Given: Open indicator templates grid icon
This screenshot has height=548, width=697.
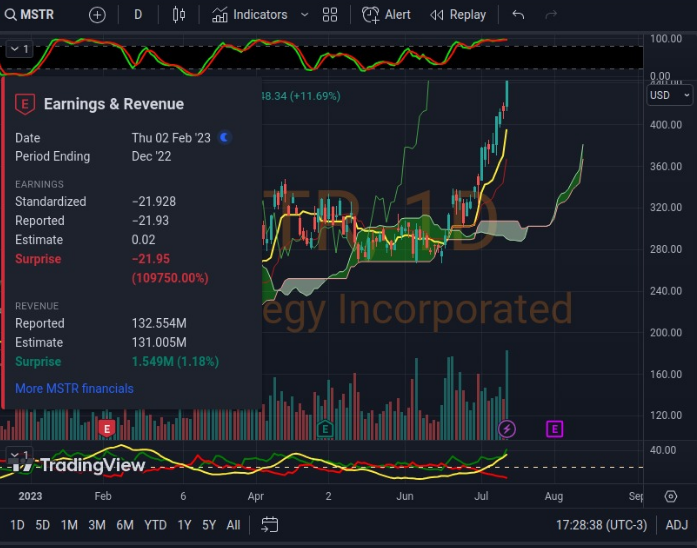Looking at the screenshot, I should tap(329, 15).
